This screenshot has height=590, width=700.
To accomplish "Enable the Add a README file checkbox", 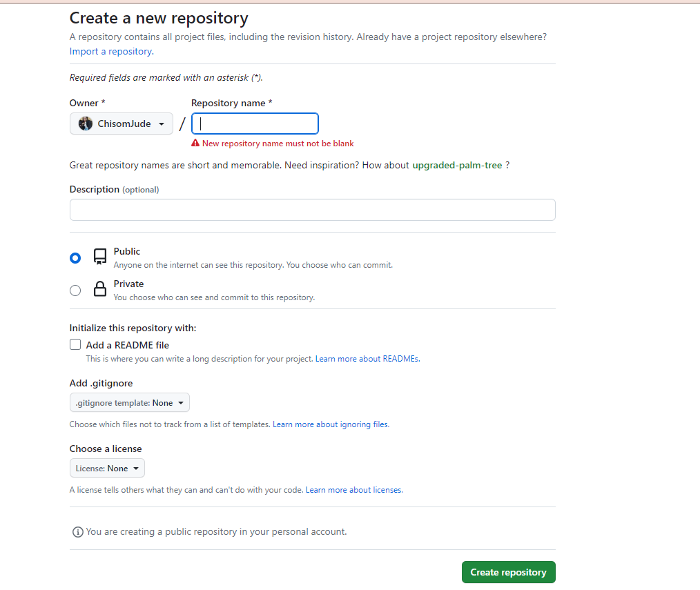I will pyautogui.click(x=75, y=345).
